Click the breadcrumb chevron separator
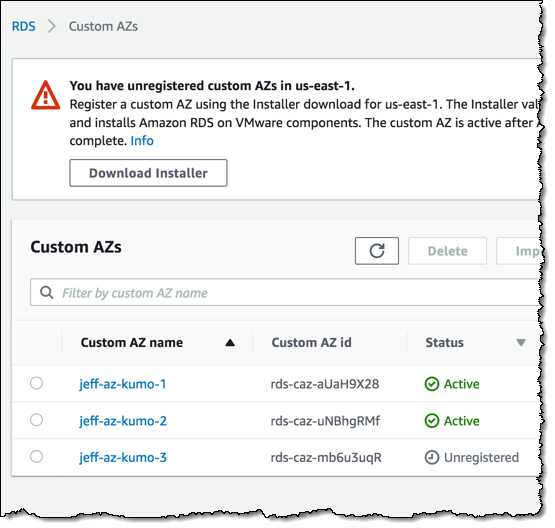The image size is (555, 528). click(52, 27)
